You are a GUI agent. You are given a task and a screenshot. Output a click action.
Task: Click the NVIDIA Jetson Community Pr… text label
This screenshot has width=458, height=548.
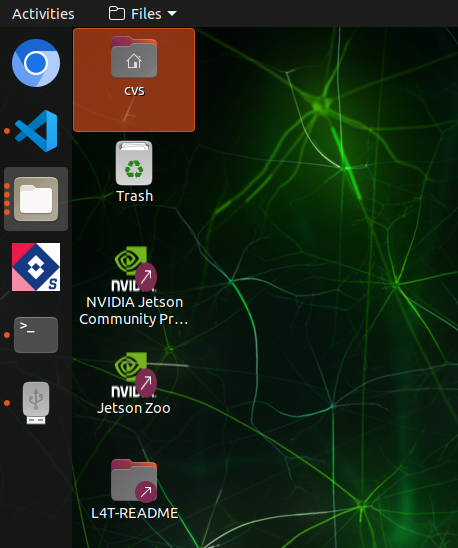point(134,311)
